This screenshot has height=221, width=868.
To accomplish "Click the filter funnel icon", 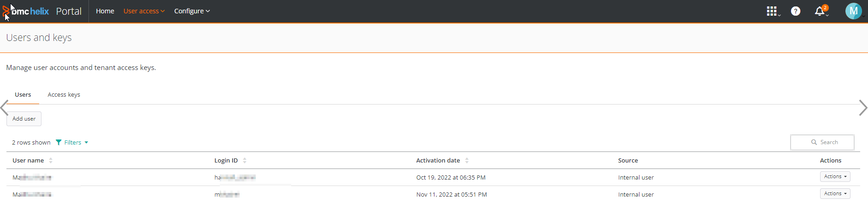I will (x=59, y=142).
